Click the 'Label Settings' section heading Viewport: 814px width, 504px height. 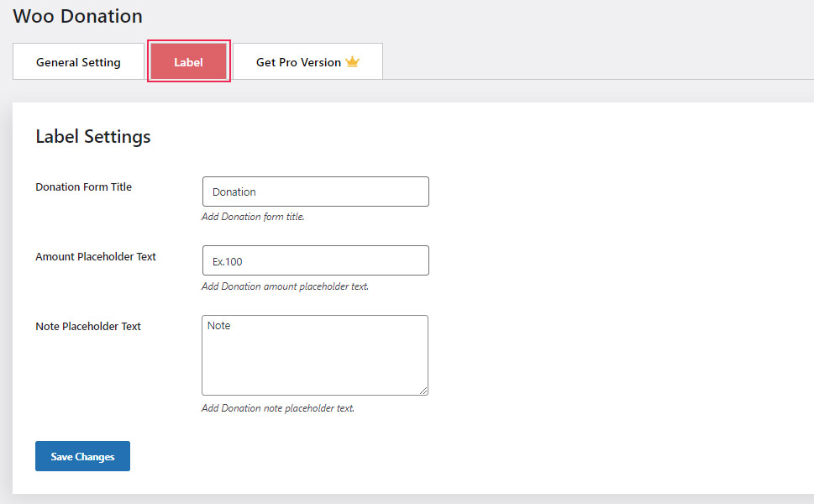pyautogui.click(x=93, y=137)
